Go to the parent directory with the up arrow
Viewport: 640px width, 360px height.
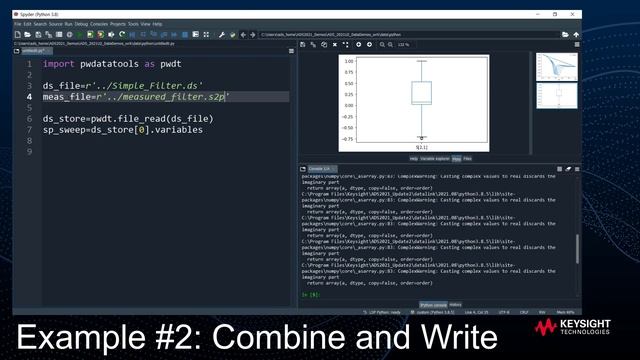point(576,35)
